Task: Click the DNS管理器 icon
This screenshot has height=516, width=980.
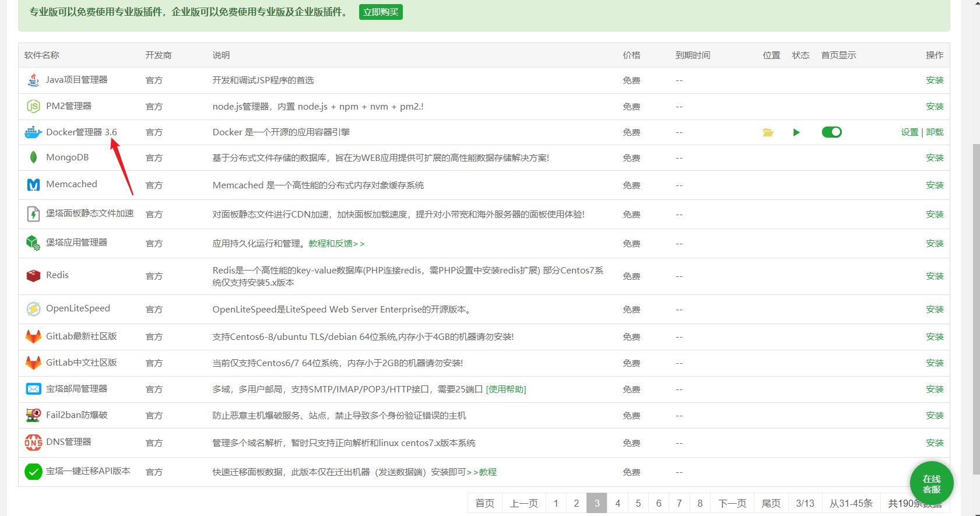Action: 33,443
